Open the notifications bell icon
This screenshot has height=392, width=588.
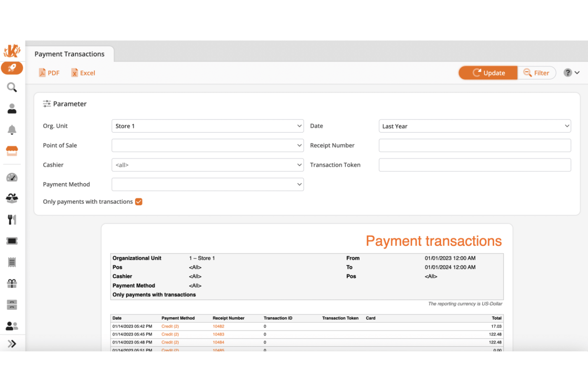[x=12, y=129]
